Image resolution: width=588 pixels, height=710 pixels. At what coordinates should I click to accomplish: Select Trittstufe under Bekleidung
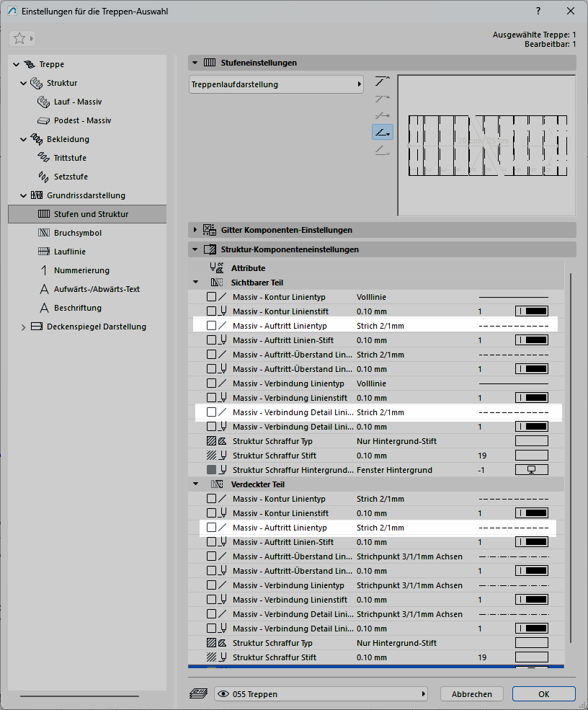(x=70, y=158)
